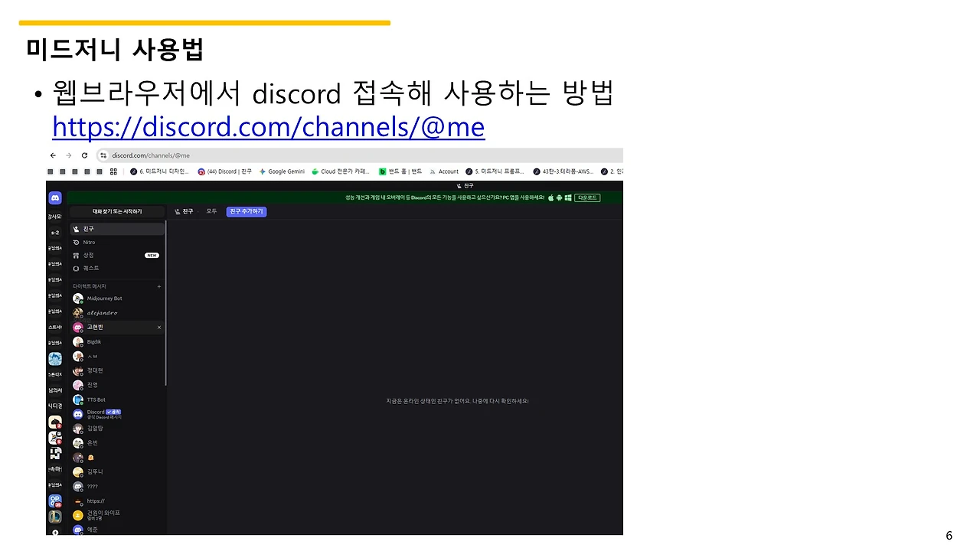Open the 퀘스트 (Quests) section
980x551 pixels.
coord(90,268)
